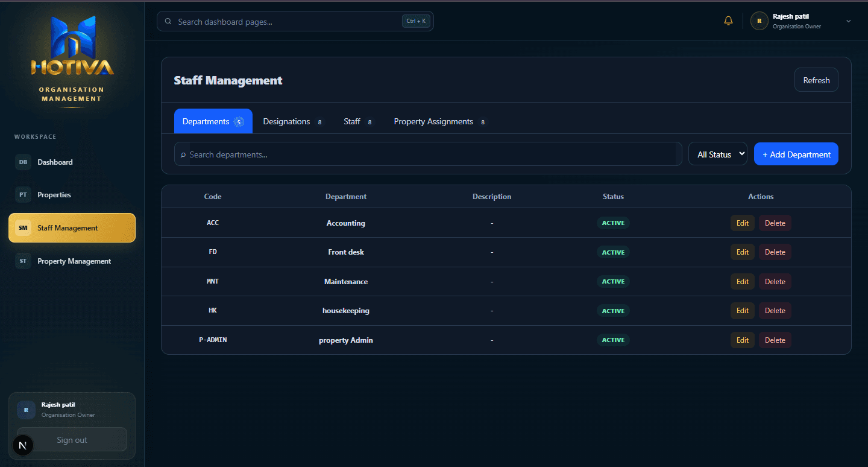Viewport: 868px width, 467px height.
Task: Click the PT icon beside Properties
Action: tap(23, 195)
